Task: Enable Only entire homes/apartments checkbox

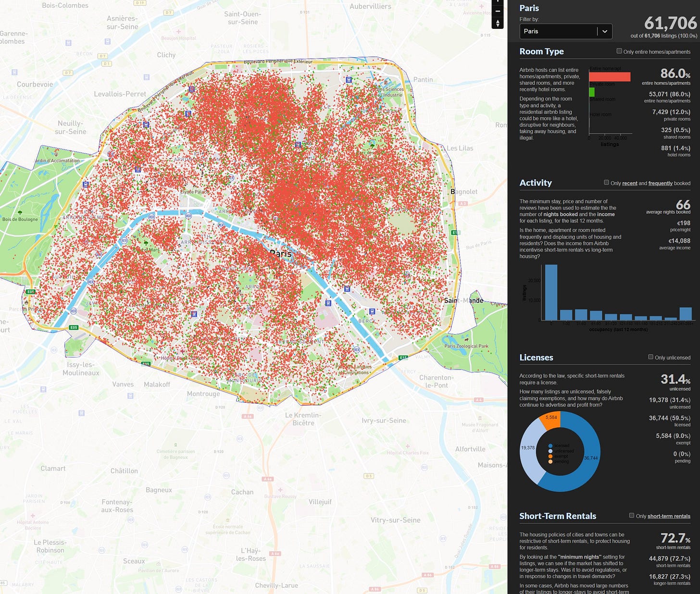Action: pyautogui.click(x=619, y=51)
